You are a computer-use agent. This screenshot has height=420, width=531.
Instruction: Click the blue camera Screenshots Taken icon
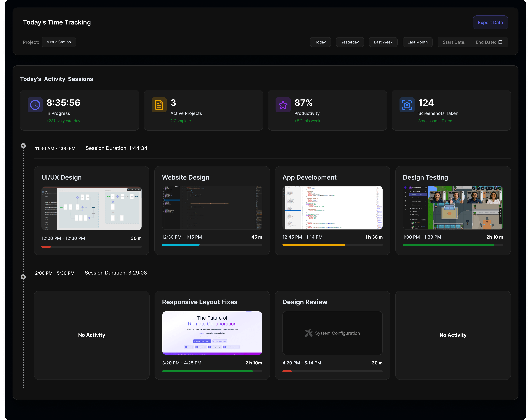click(407, 105)
